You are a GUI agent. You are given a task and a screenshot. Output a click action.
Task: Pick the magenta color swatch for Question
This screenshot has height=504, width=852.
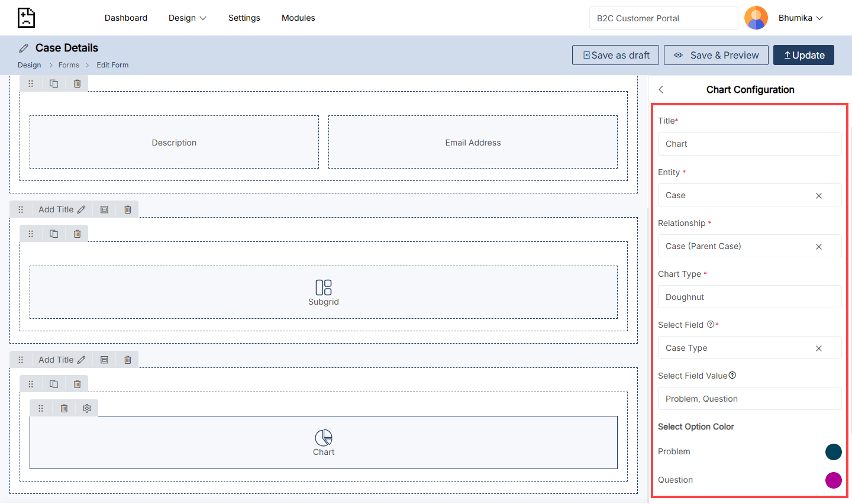pyautogui.click(x=833, y=480)
